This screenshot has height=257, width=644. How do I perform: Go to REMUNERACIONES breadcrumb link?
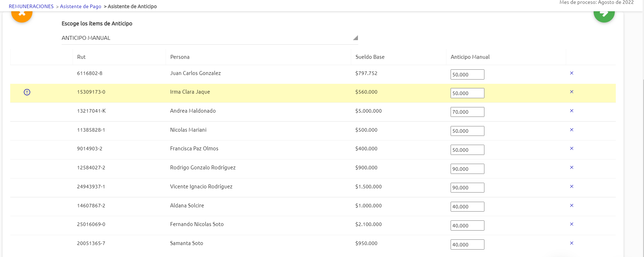tap(31, 6)
